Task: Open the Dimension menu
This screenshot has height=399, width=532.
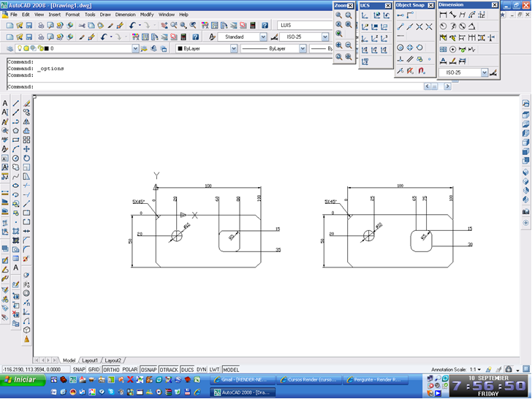Action: click(125, 15)
